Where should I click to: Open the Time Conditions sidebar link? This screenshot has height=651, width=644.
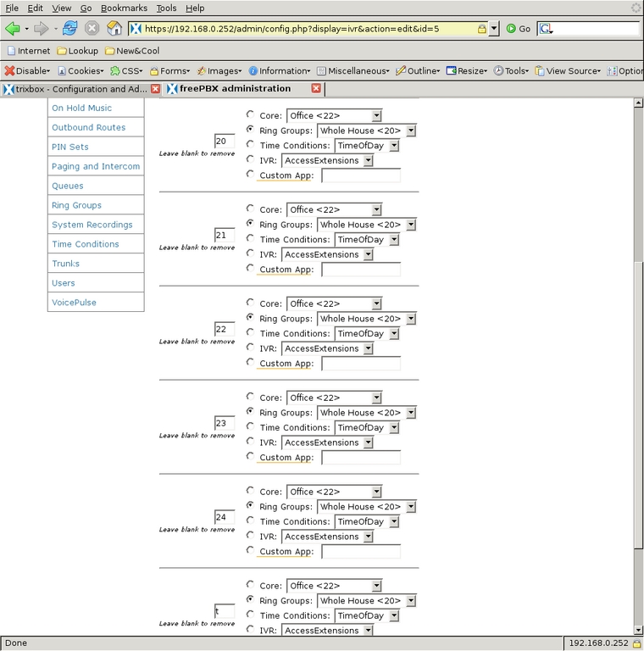click(x=86, y=244)
